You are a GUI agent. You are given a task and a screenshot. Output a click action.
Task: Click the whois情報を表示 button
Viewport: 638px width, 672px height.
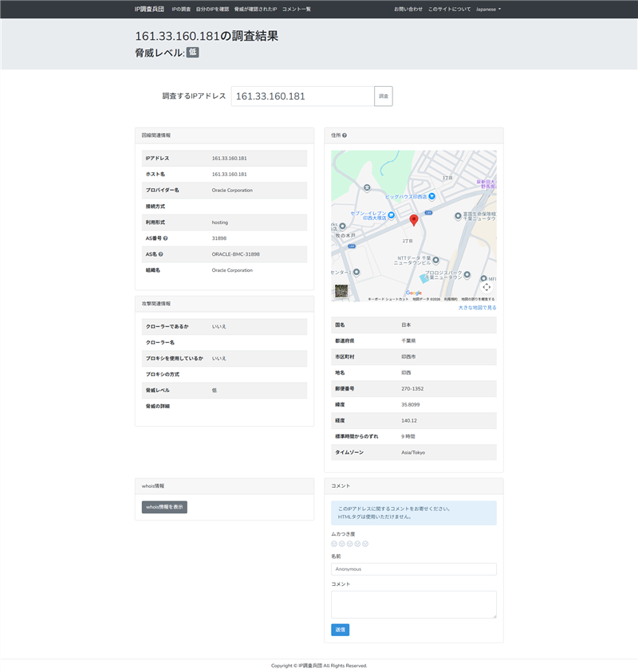(164, 507)
